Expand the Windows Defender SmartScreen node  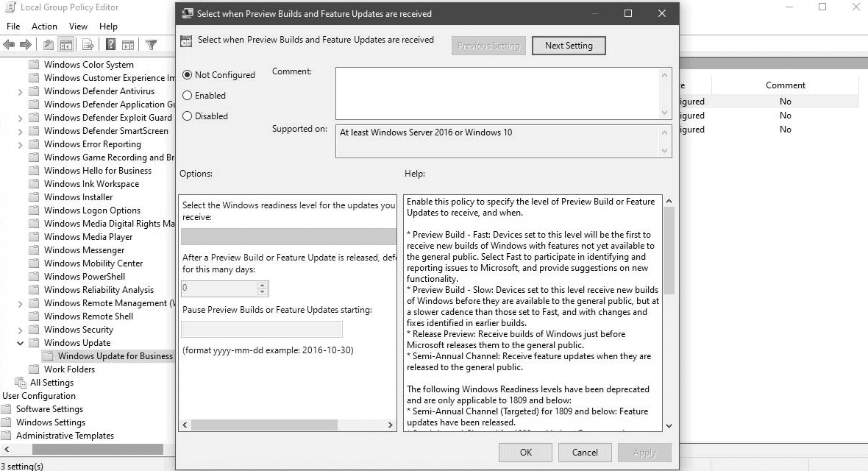point(21,131)
